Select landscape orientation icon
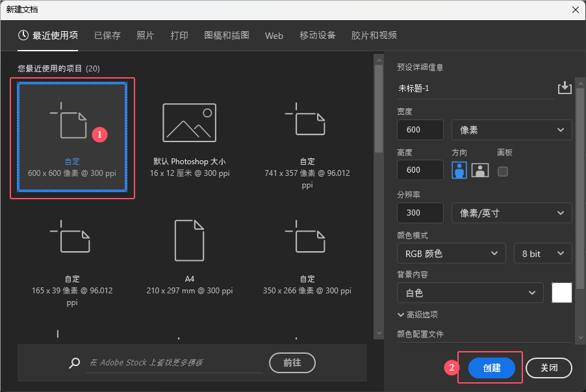This screenshot has width=586, height=392. [480, 171]
